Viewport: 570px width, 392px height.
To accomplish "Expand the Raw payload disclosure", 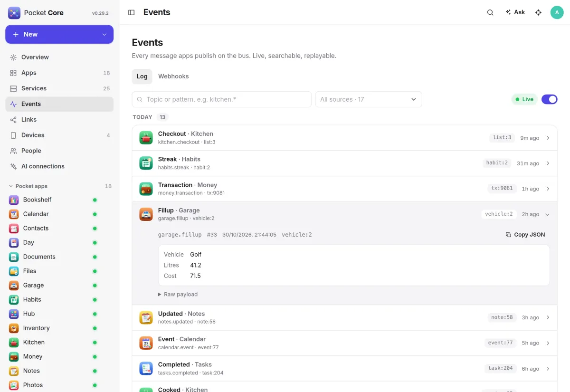I will coord(178,294).
